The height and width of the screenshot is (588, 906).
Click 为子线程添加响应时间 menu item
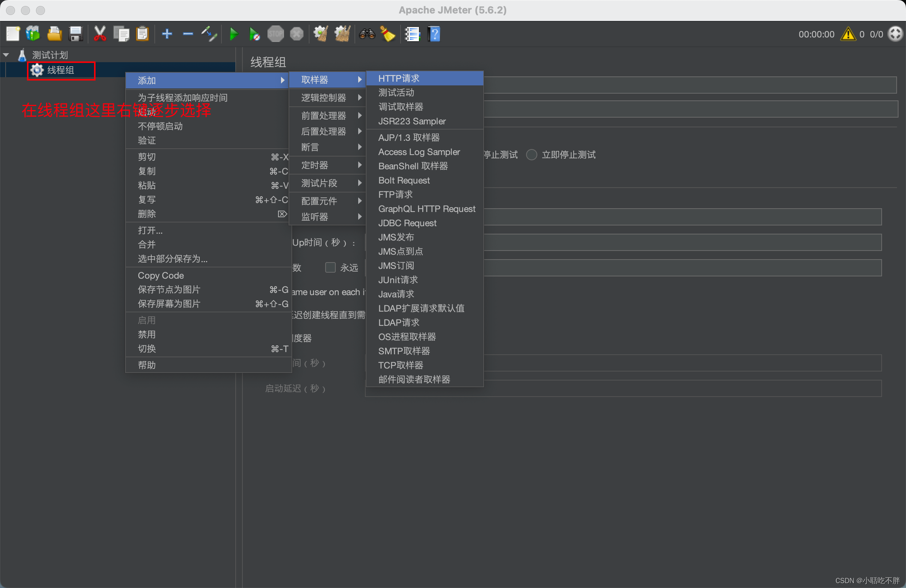(207, 98)
